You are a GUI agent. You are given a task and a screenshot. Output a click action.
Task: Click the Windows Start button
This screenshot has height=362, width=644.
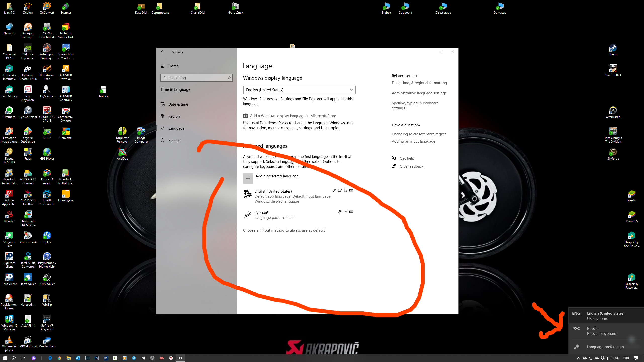pos(5,358)
